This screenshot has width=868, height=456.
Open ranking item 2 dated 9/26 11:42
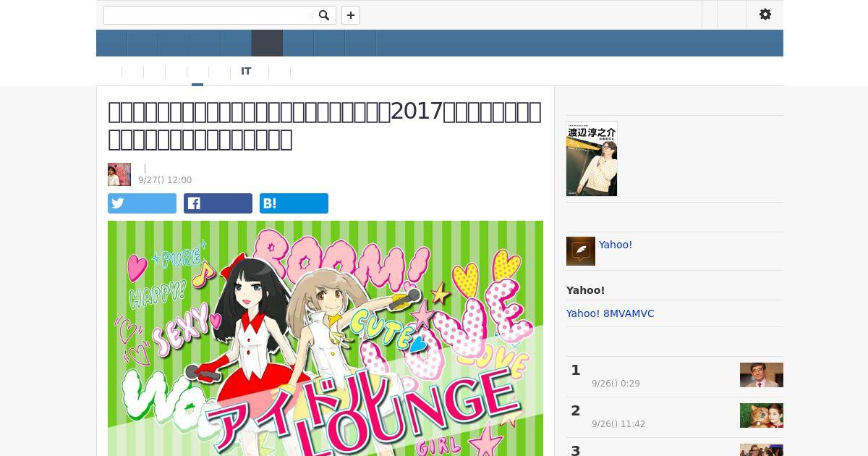[675, 417]
